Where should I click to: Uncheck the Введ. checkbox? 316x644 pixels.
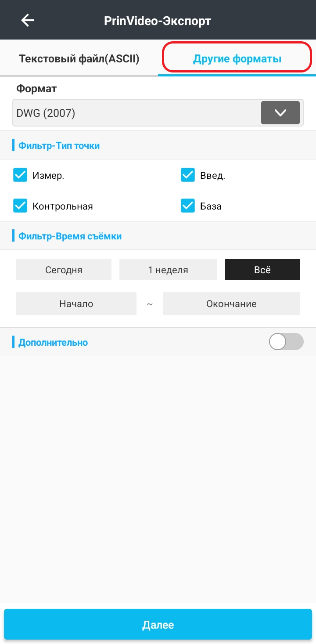pyautogui.click(x=188, y=175)
